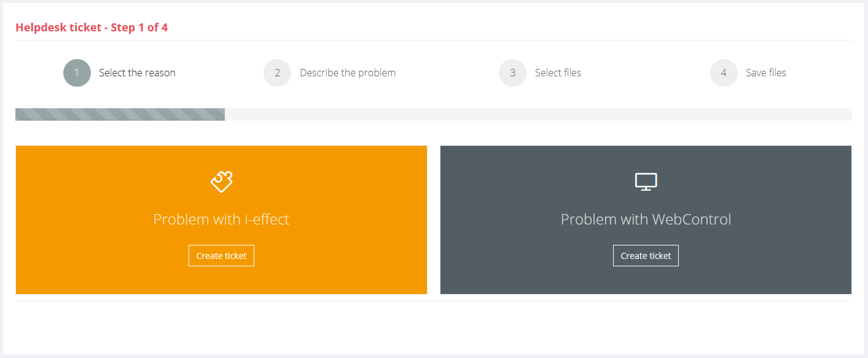This screenshot has height=358, width=868.
Task: Click the 'Problem with i-effect' title text
Action: point(221,220)
